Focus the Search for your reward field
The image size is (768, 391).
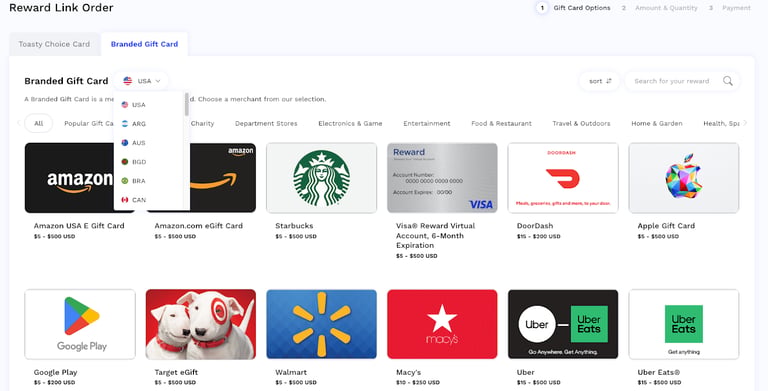point(682,81)
